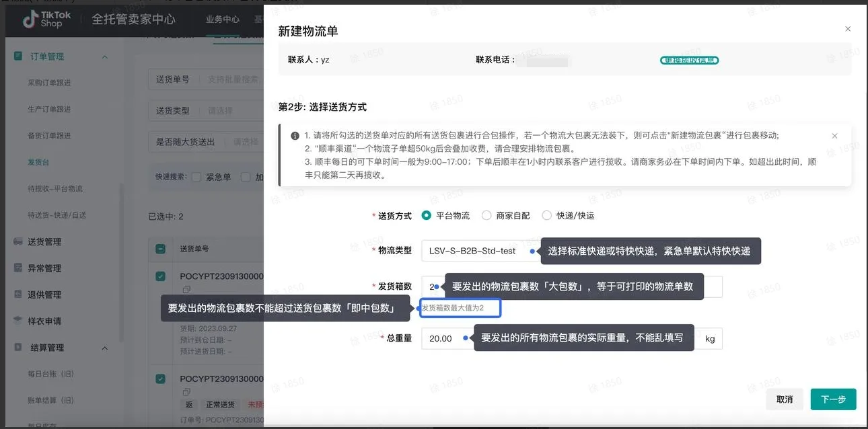This screenshot has width=868, height=429.
Task: Open 生产订单跟进 in sidebar
Action: pos(49,109)
